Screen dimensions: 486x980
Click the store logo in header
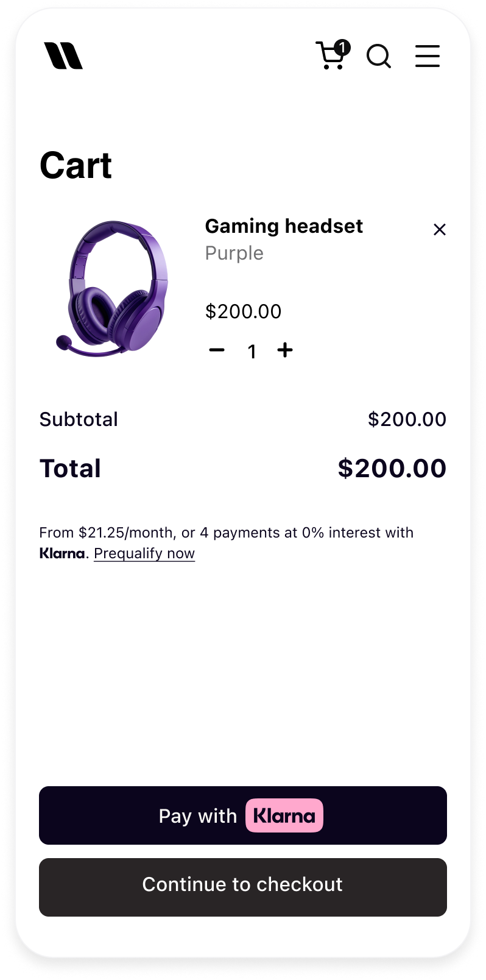63,56
